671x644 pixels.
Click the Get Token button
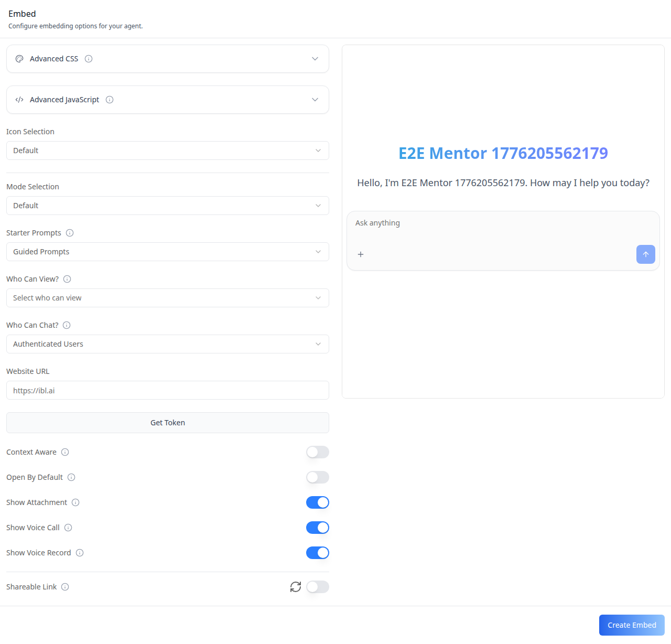168,423
